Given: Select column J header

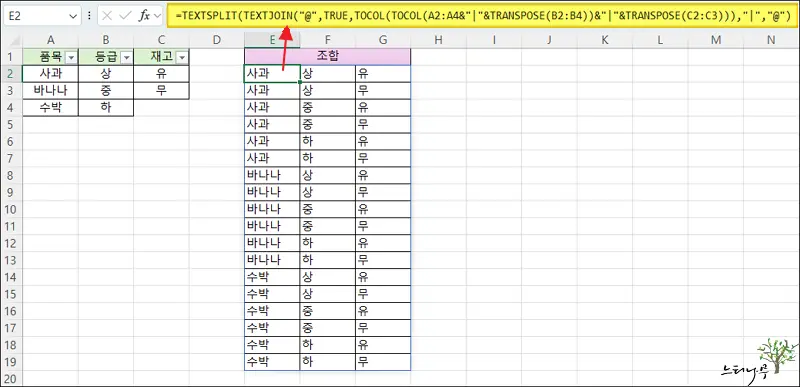Looking at the screenshot, I should (549, 40).
